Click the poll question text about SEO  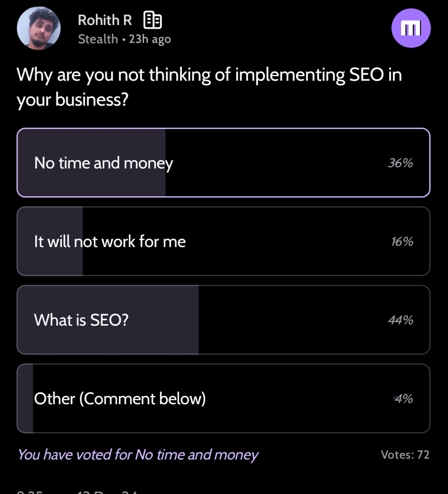point(209,87)
